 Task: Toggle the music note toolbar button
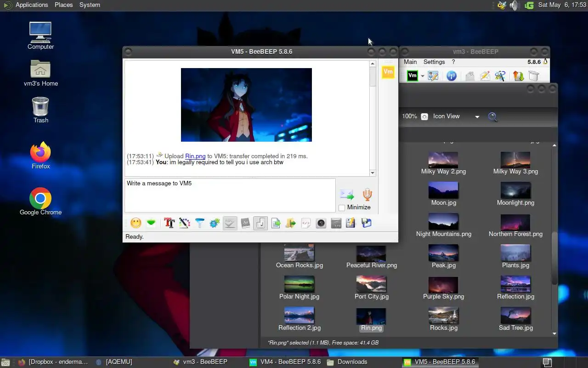260,223
